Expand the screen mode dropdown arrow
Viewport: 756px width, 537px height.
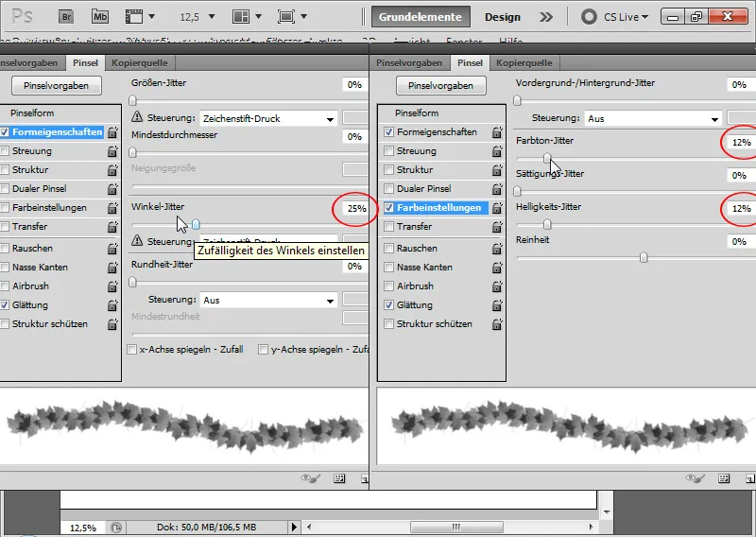click(x=303, y=17)
